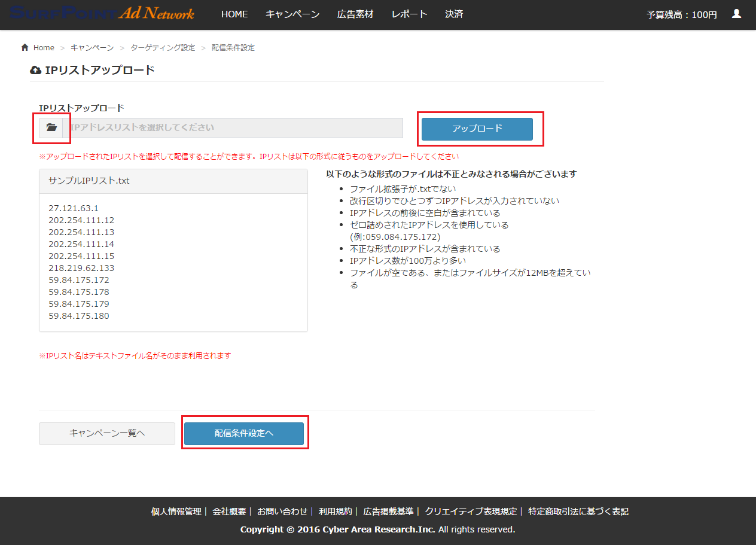This screenshot has width=756, height=545.
Task: Open お問い合わせ footer link
Action: coord(282,511)
